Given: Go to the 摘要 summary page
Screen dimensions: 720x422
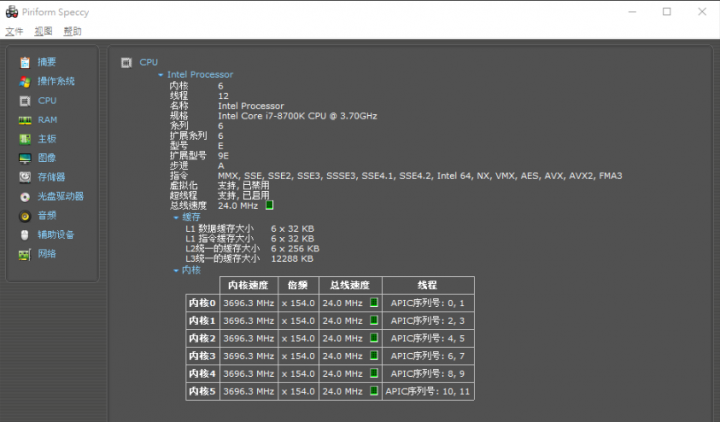Looking at the screenshot, I should point(47,62).
